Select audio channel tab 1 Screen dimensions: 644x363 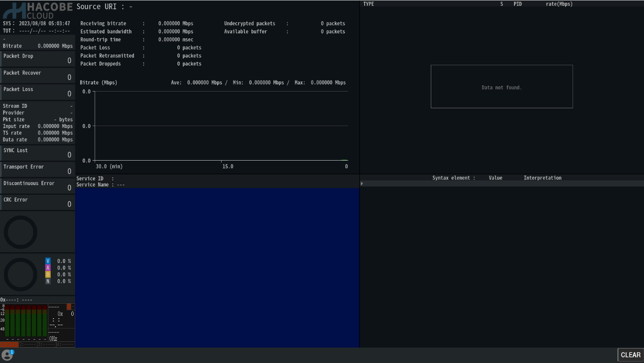coord(9,345)
